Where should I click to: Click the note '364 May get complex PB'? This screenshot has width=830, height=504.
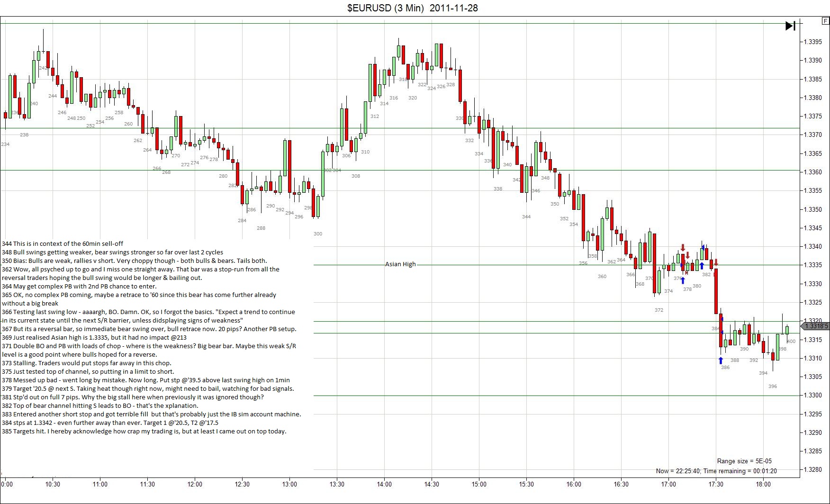coord(79,286)
